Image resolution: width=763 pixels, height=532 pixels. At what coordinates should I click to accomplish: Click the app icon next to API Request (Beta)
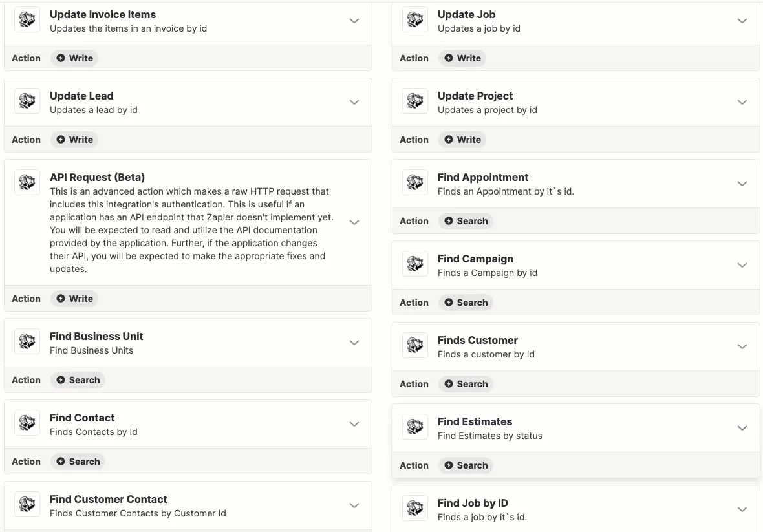(x=27, y=183)
